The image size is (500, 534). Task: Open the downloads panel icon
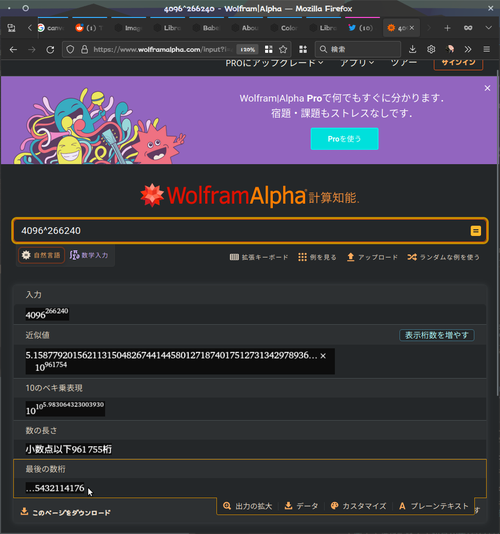click(412, 50)
